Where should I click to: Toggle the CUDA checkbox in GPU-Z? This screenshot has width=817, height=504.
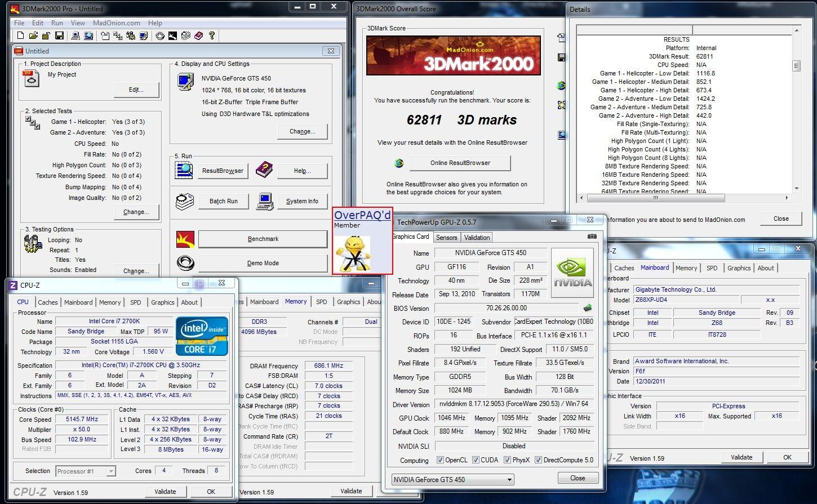click(x=476, y=460)
